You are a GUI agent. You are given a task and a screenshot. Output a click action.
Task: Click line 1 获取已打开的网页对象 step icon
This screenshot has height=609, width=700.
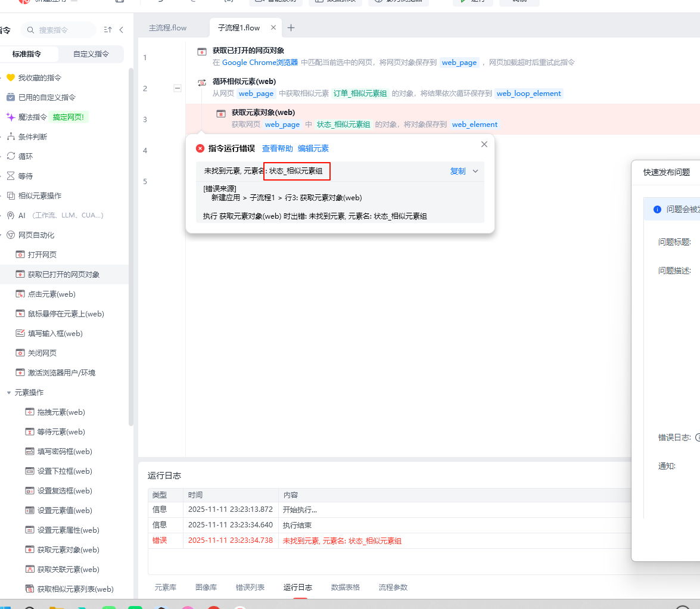202,52
